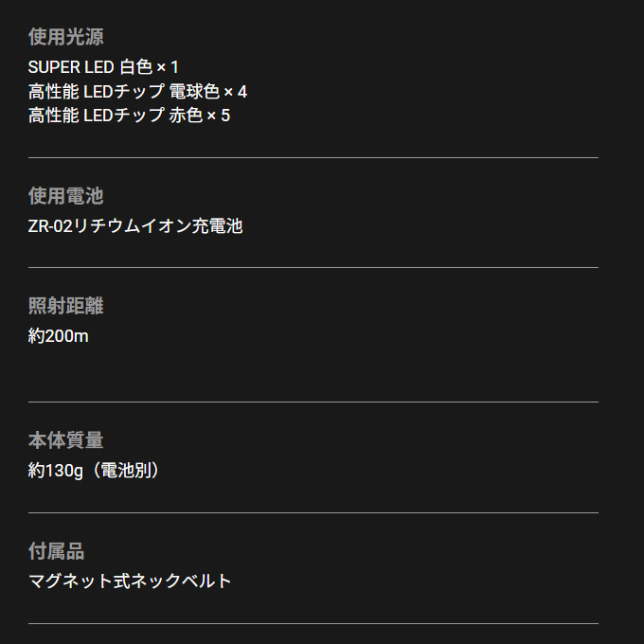Click the 電球色 × 4 LED chip line

click(x=137, y=91)
